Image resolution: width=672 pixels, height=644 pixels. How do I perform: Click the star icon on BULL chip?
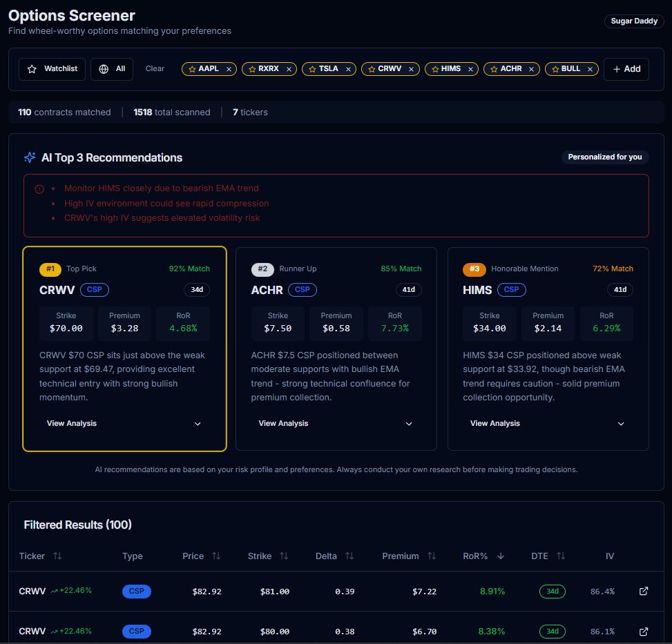pos(555,69)
